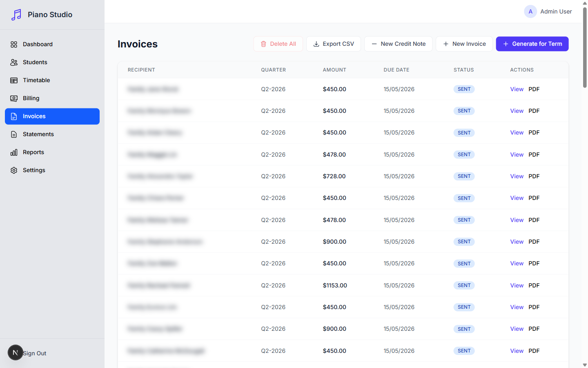
Task: Download PDF of the $728.00 invoice
Action: [534, 176]
